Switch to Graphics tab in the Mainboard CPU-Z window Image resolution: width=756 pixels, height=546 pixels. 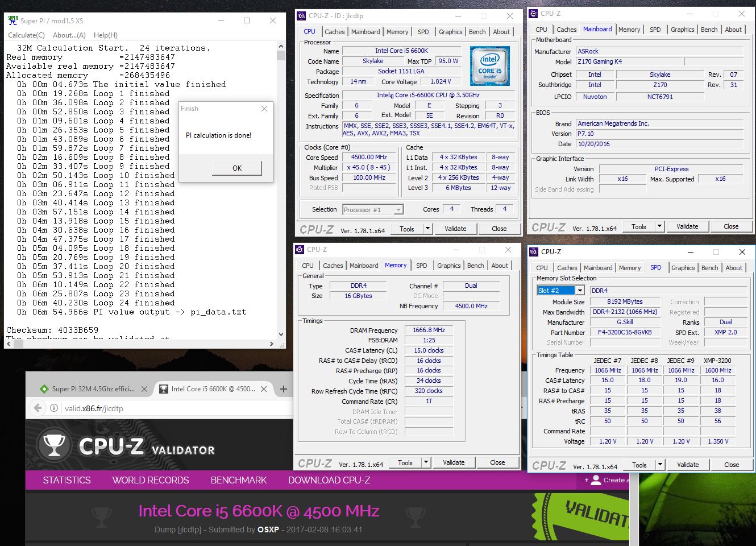(x=682, y=30)
